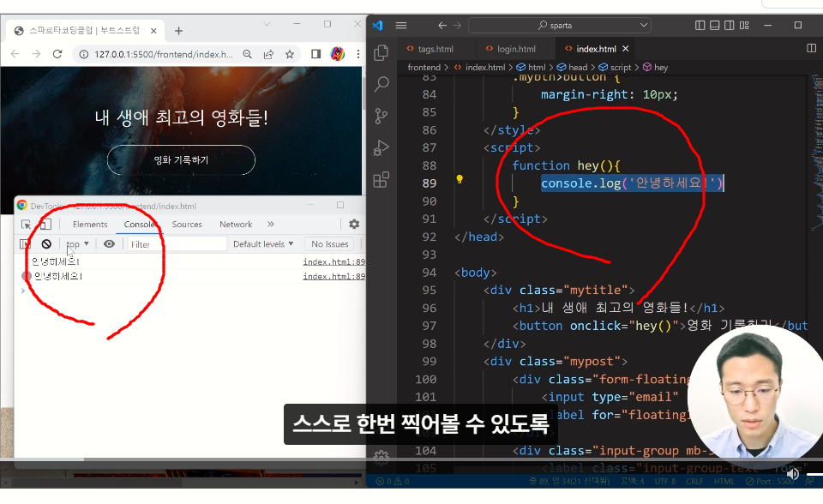The width and height of the screenshot is (823, 504).
Task: Open the DevTools Console tab
Action: pyautogui.click(x=139, y=225)
